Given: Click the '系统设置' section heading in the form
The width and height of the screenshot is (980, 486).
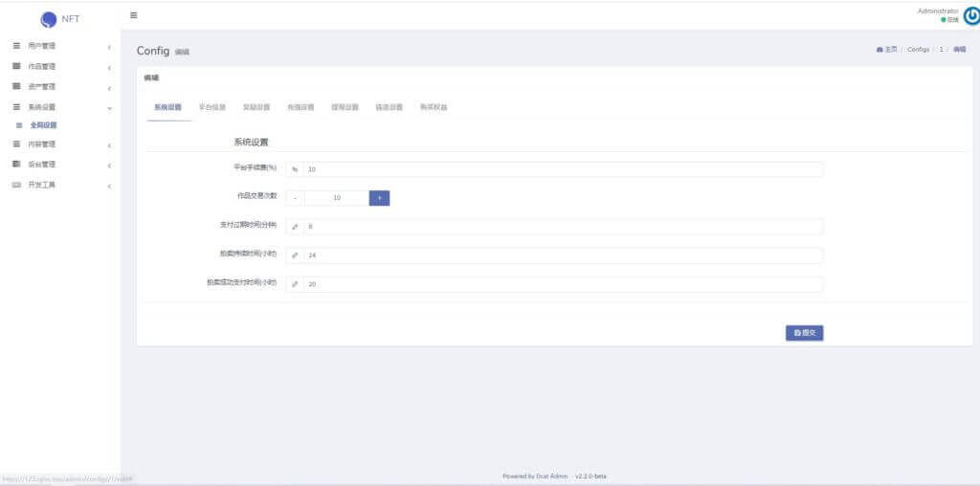Looking at the screenshot, I should point(252,143).
